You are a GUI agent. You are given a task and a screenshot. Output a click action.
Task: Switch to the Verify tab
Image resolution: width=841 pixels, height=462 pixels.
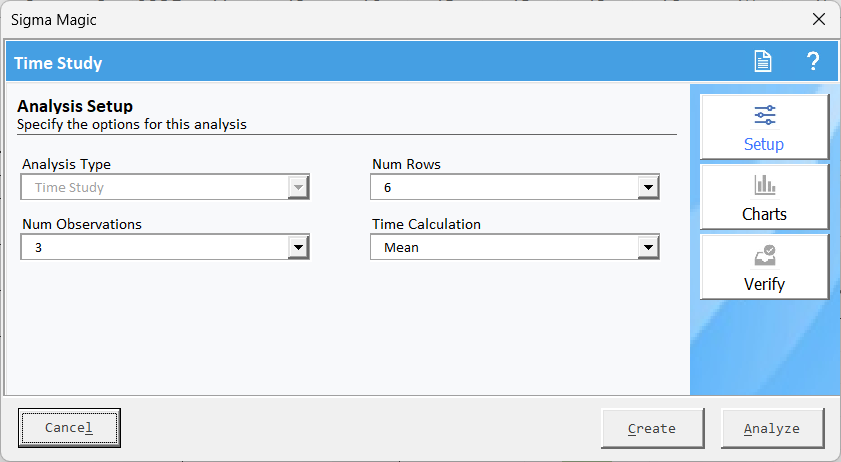pos(764,267)
